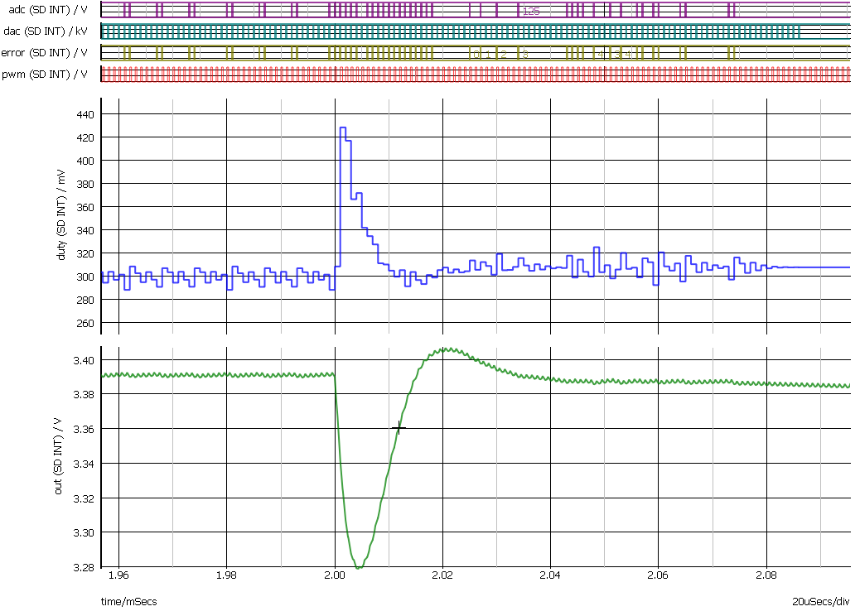The height and width of the screenshot is (616, 860).
Task: Select the dac (SD INT) / kV label
Action: click(46, 31)
